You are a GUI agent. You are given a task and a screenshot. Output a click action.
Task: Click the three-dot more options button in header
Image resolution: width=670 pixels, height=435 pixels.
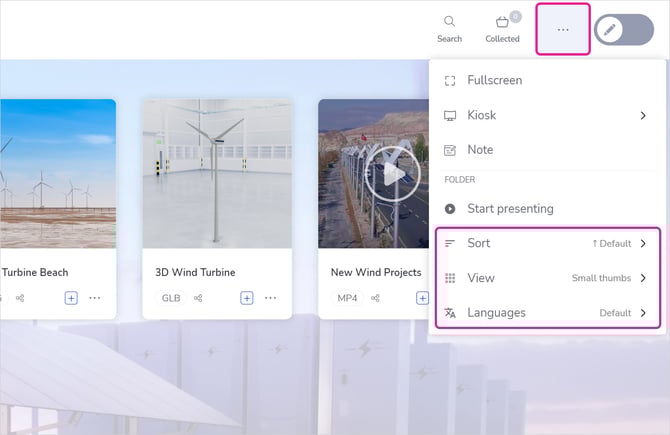[563, 29]
